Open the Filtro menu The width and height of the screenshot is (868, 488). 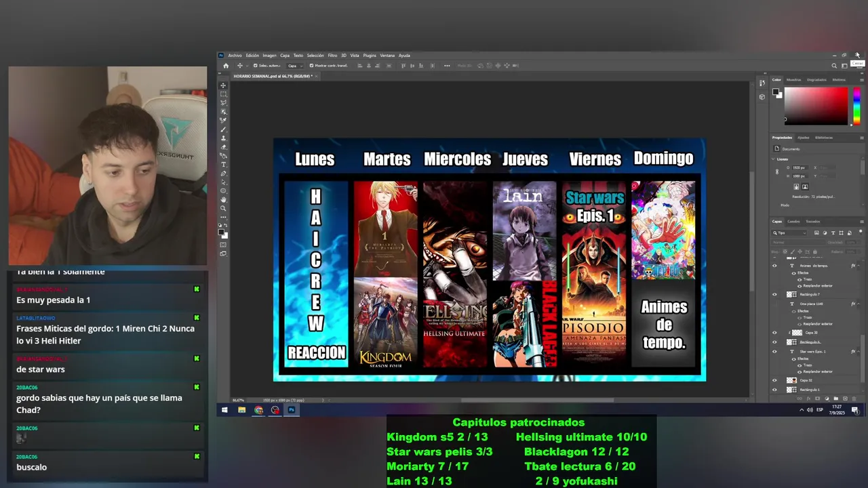tap(332, 55)
